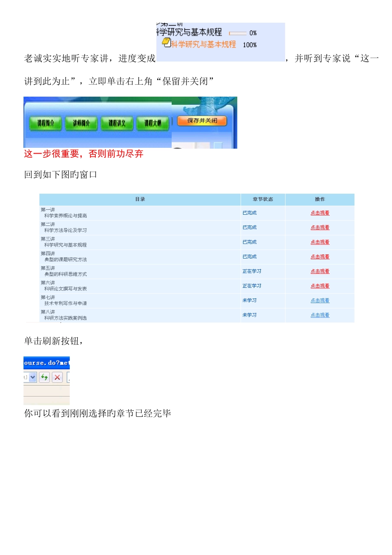Click the 目录 column header
This screenshot has height=555, width=392.
point(140,199)
